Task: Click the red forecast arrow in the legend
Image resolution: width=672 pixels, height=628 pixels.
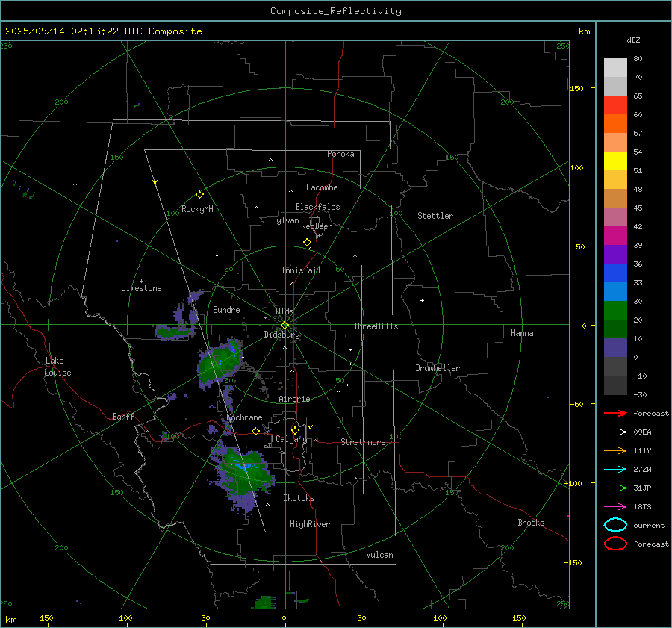Action: [615, 413]
